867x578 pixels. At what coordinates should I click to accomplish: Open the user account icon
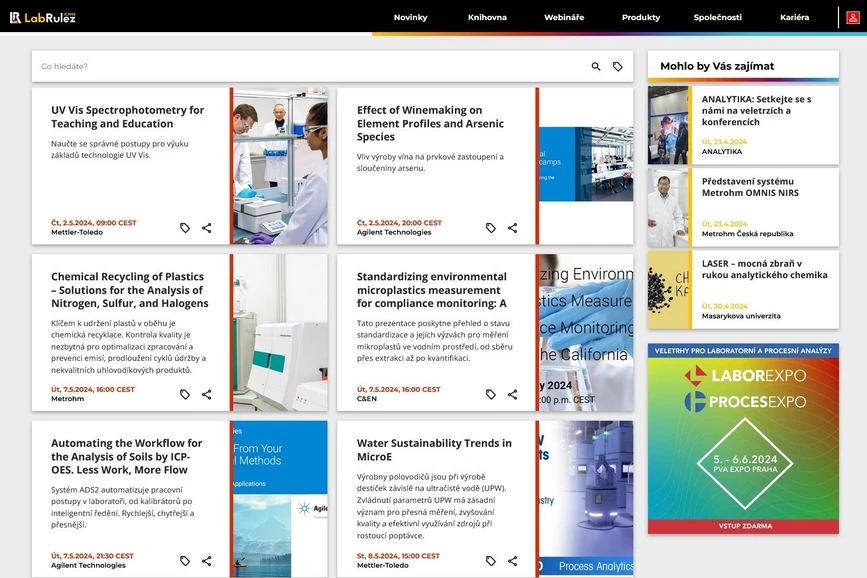coord(853,18)
